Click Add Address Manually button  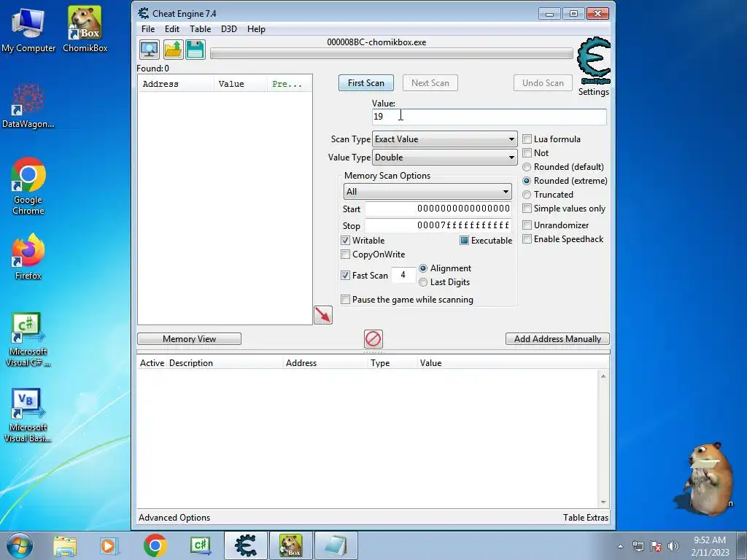point(557,338)
